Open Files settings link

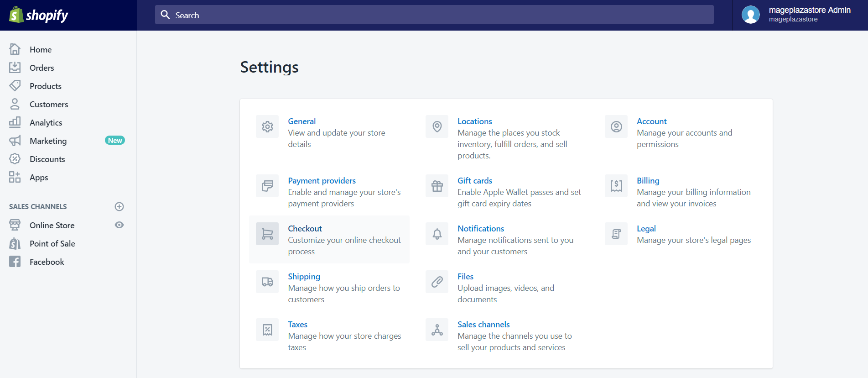[465, 276]
